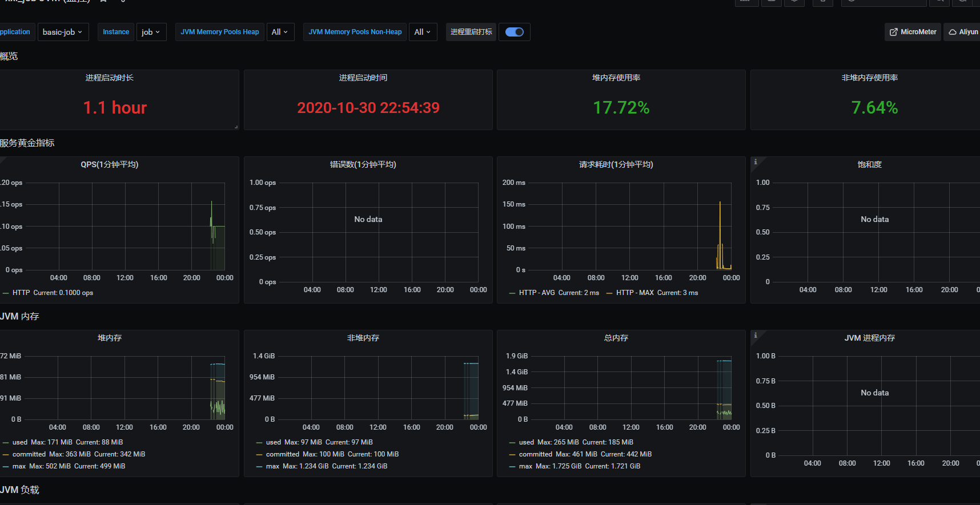Toggle the used series in the 堆内存 legend
This screenshot has height=505, width=980.
tap(20, 442)
